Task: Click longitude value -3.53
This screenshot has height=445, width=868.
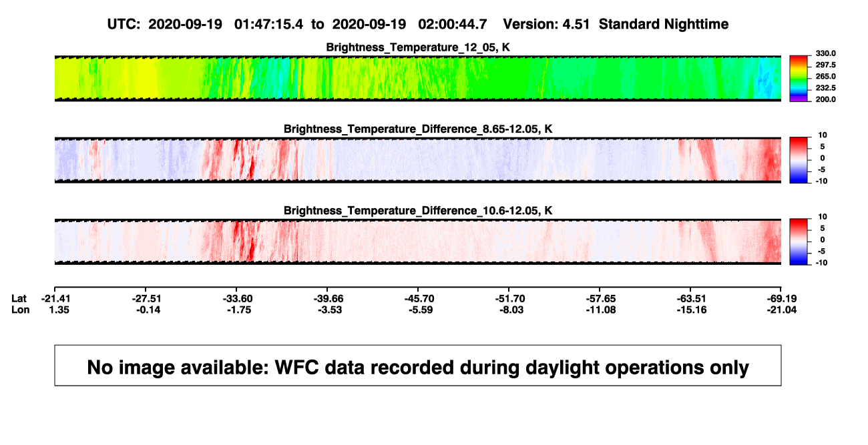Action: [x=329, y=310]
